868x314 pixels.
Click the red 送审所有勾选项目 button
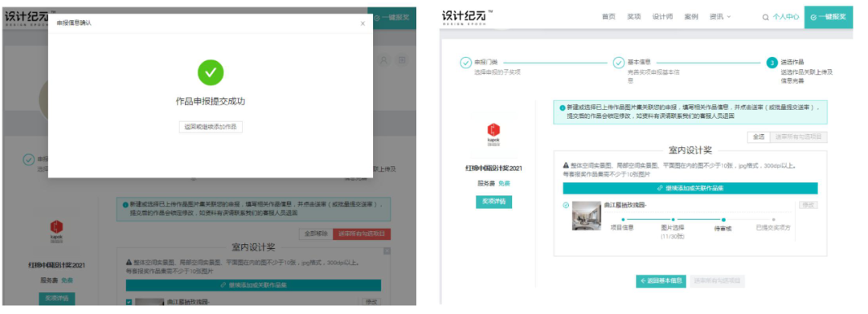pos(362,234)
